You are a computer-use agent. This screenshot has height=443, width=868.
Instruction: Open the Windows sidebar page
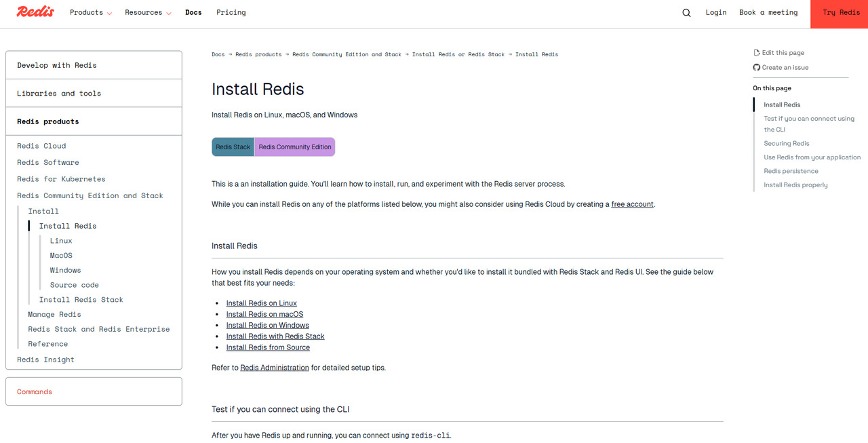(65, 271)
